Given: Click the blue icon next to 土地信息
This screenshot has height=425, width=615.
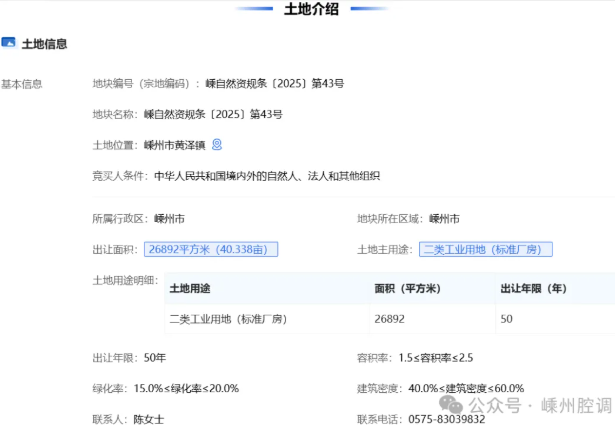Looking at the screenshot, I should coord(8,43).
